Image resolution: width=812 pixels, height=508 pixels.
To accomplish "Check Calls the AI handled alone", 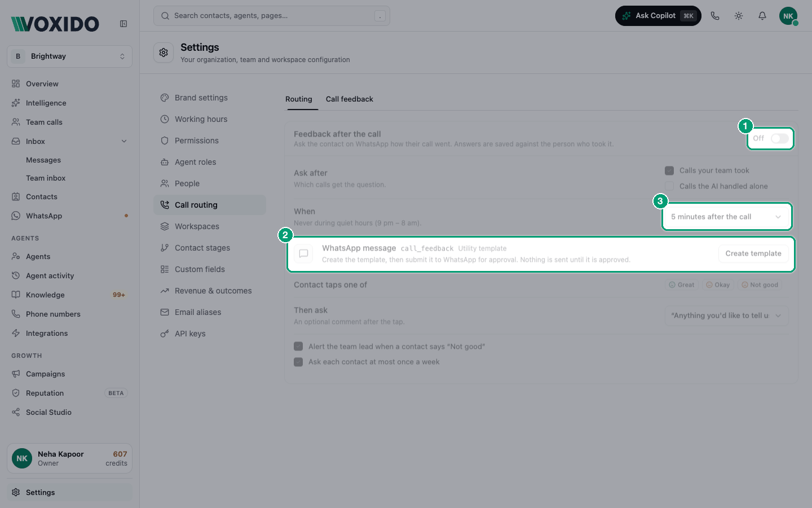I will pos(669,186).
